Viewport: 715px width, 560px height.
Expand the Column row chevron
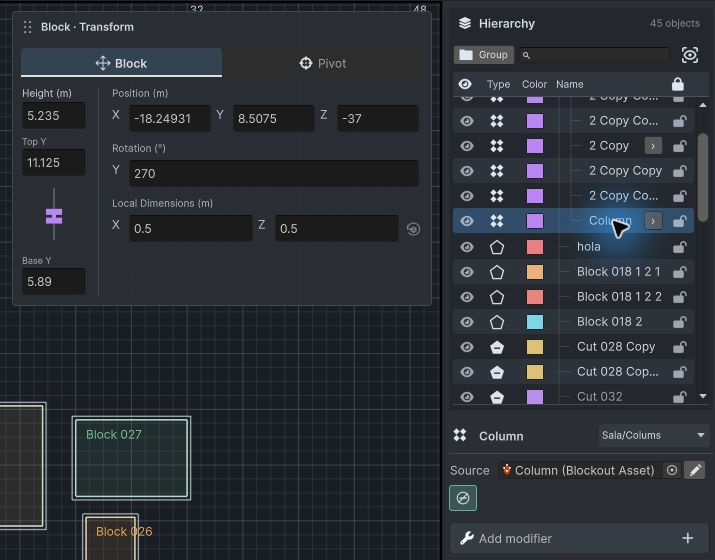click(x=653, y=221)
